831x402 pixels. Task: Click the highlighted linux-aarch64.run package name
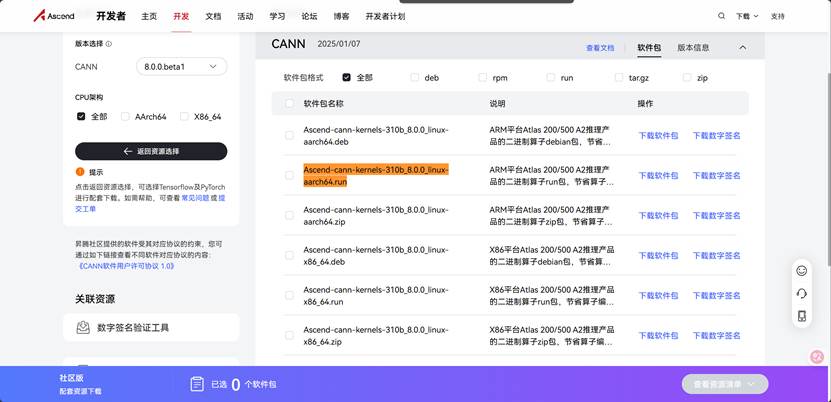coord(376,175)
